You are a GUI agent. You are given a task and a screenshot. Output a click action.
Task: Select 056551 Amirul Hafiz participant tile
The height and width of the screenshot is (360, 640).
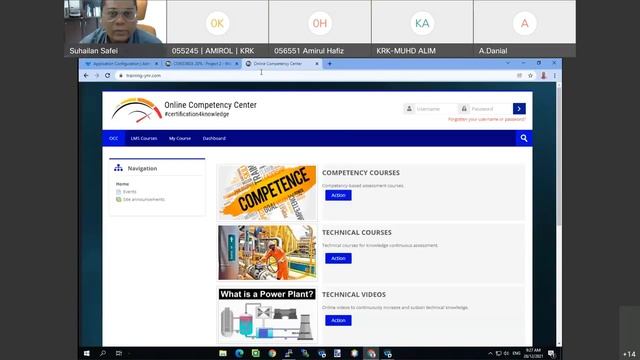point(320,29)
